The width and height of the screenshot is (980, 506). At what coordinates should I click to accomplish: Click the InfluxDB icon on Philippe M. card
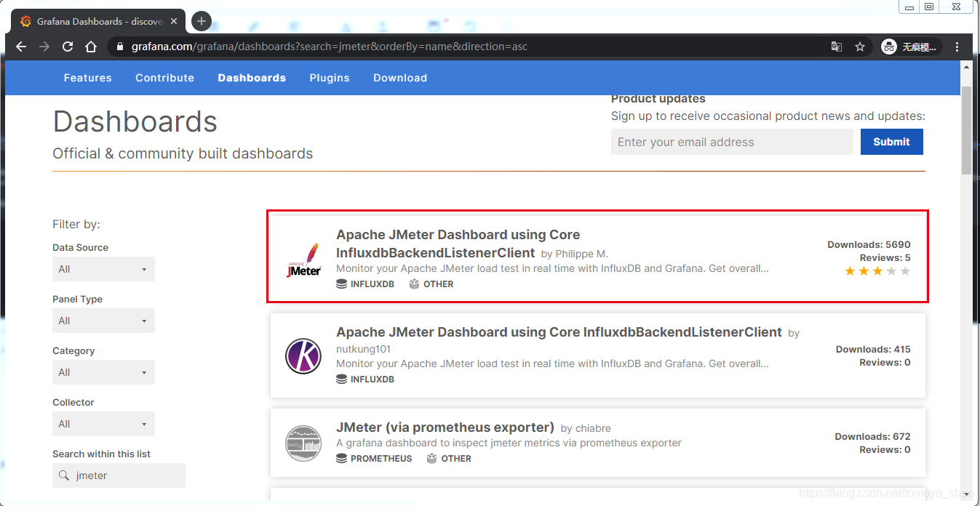tap(341, 284)
